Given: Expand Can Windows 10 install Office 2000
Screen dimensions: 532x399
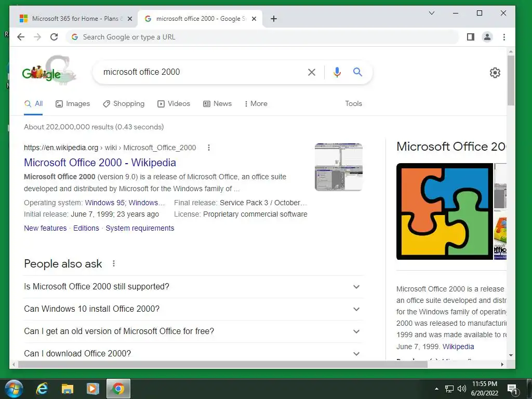Looking at the screenshot, I should point(193,309).
